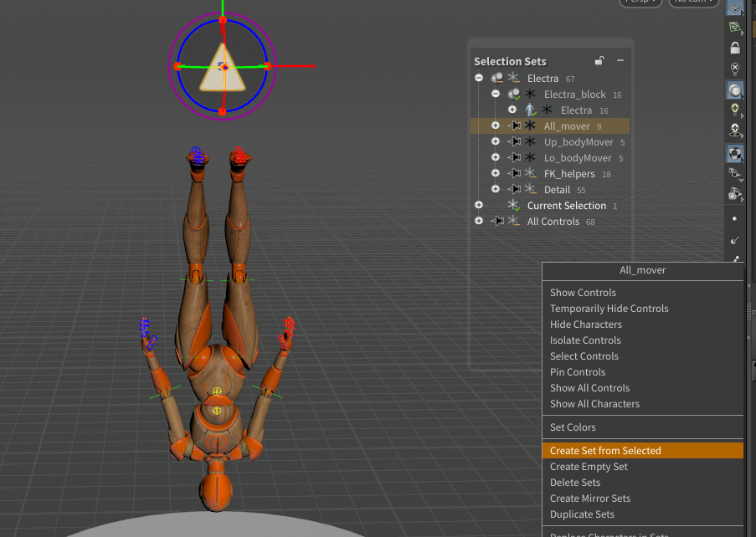Click the glasses with play arrow icon
Viewport: 756px width, 537px height.
pos(735,193)
